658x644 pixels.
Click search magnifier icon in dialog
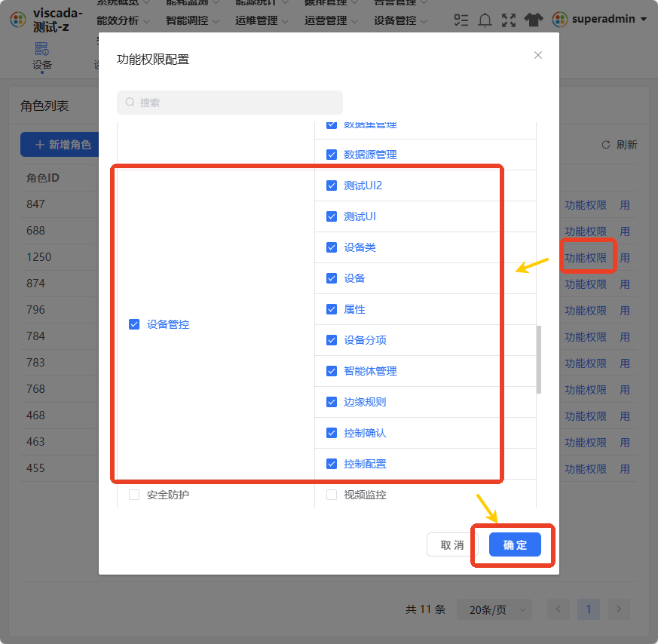point(130,102)
